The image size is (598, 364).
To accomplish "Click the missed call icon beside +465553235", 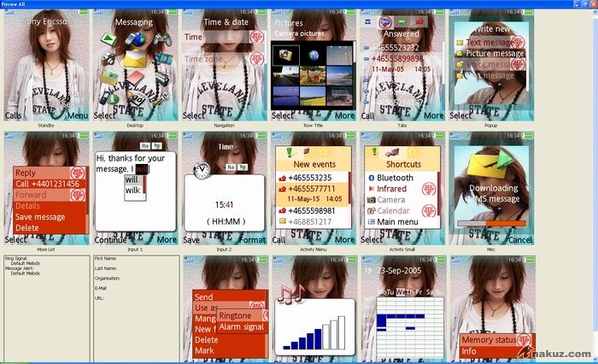I will click(282, 179).
